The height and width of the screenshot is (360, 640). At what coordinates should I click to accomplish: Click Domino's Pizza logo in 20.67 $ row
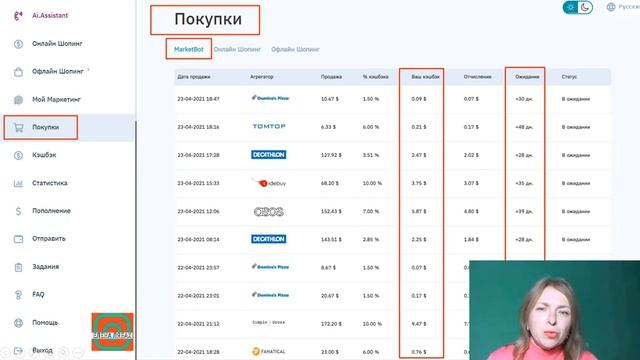[x=270, y=295]
